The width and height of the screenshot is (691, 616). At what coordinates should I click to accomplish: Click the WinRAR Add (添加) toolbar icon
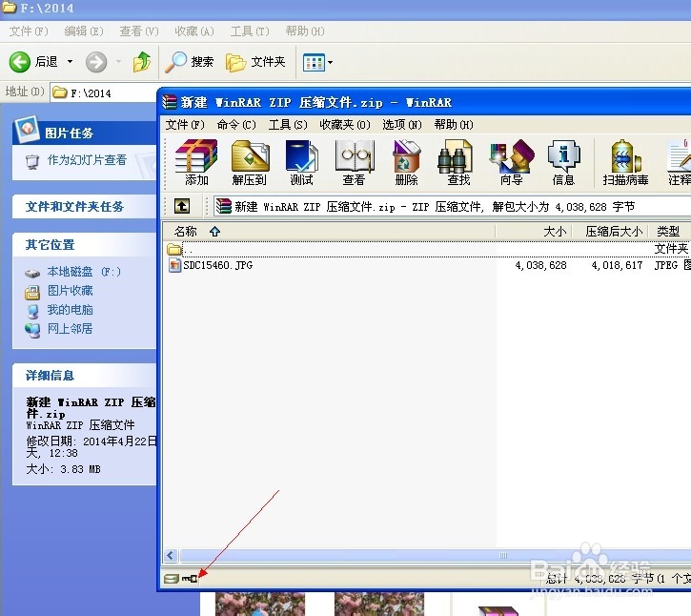(196, 162)
